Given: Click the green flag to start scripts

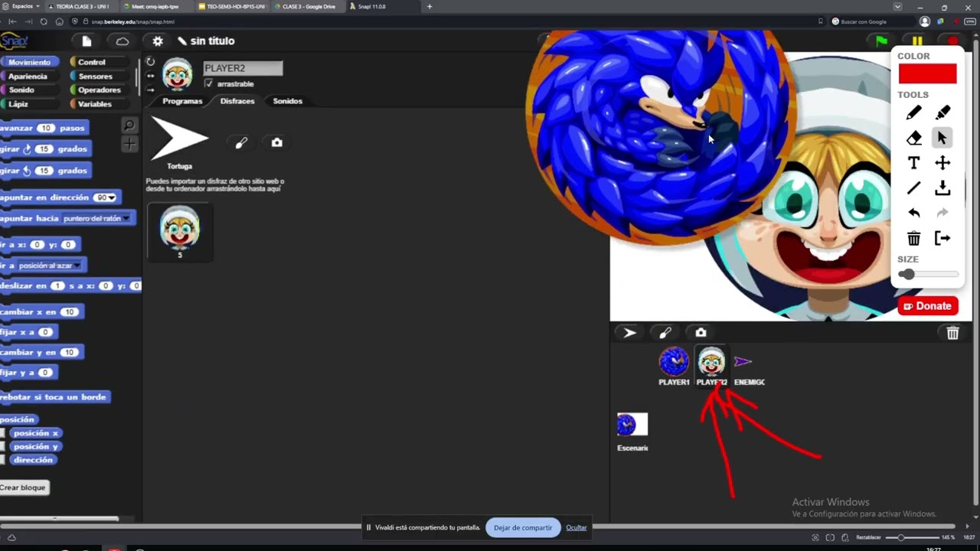Looking at the screenshot, I should [882, 41].
